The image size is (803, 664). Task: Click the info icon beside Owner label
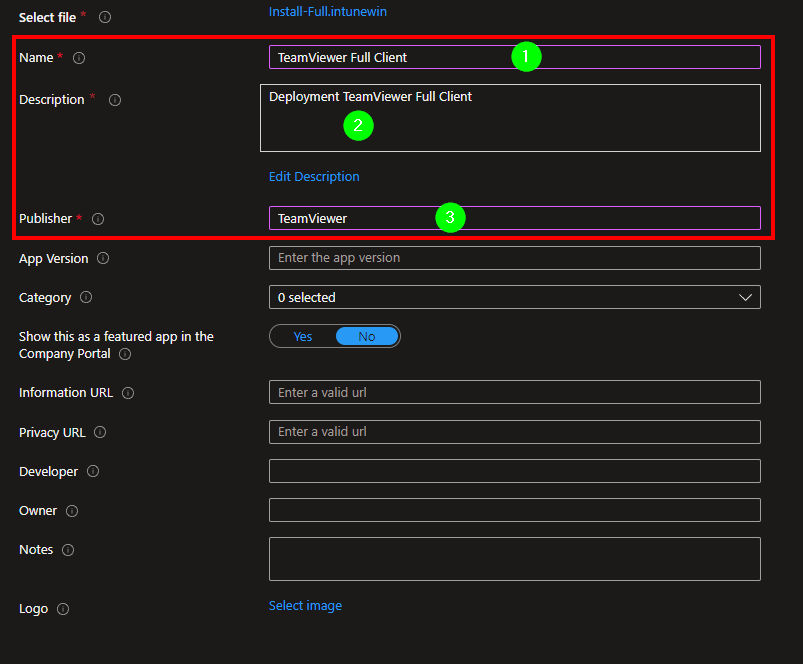coord(72,511)
